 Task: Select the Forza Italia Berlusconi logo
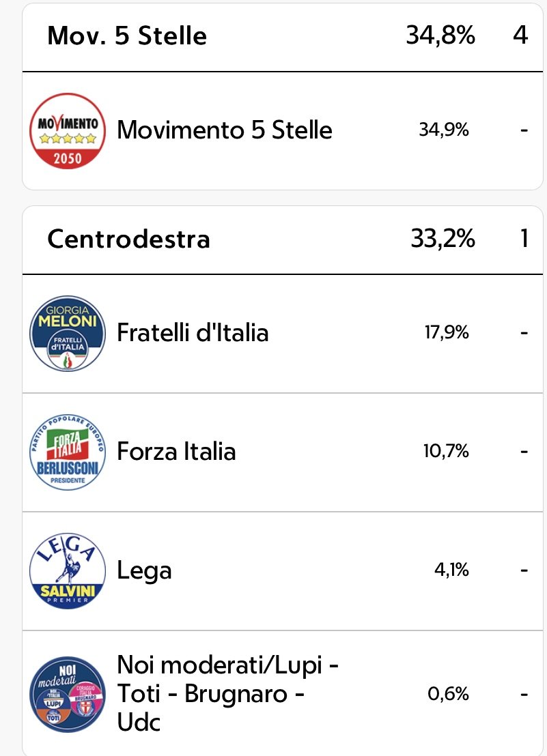pos(68,452)
